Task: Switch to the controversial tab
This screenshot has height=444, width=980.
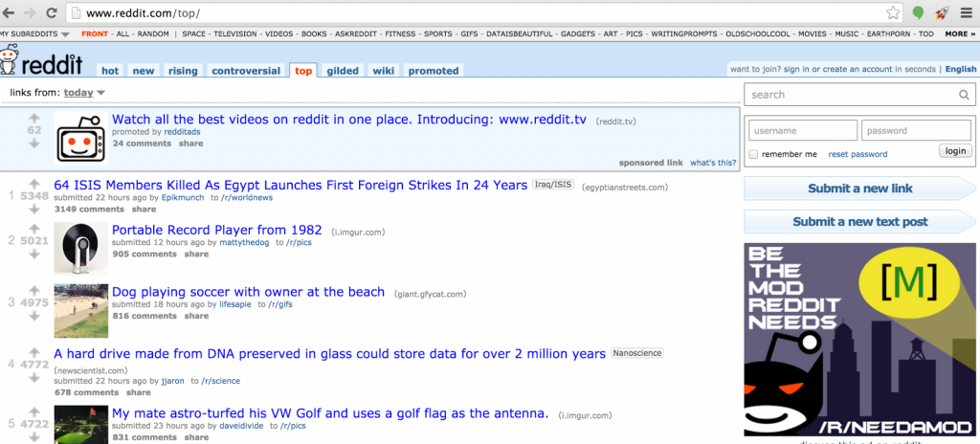Action: click(246, 71)
